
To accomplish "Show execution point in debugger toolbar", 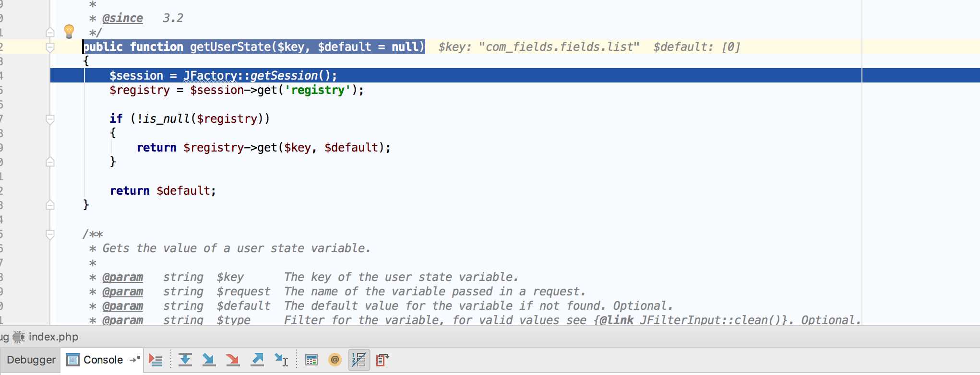I will point(155,360).
